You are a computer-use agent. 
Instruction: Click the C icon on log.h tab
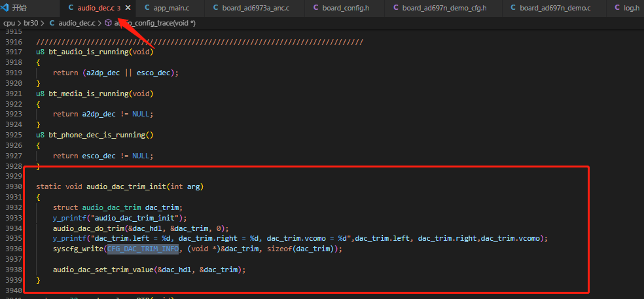click(617, 8)
